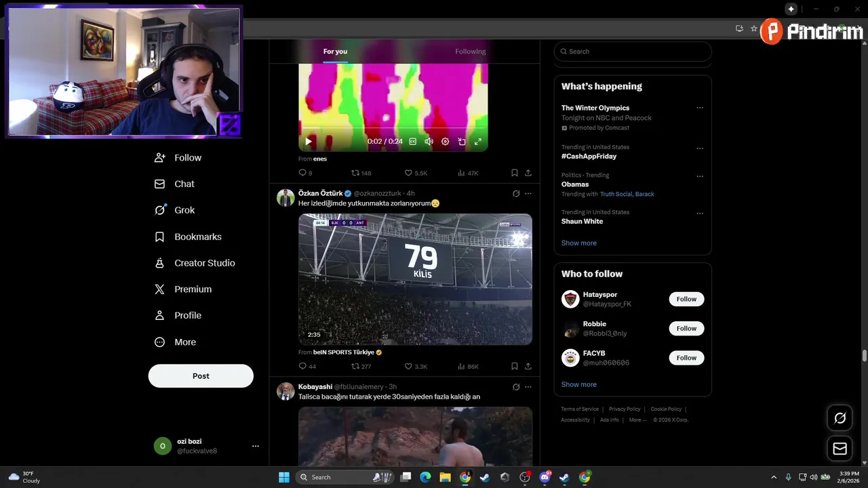Click picture-in-picture icon on top video
868x488 pixels.
461,142
